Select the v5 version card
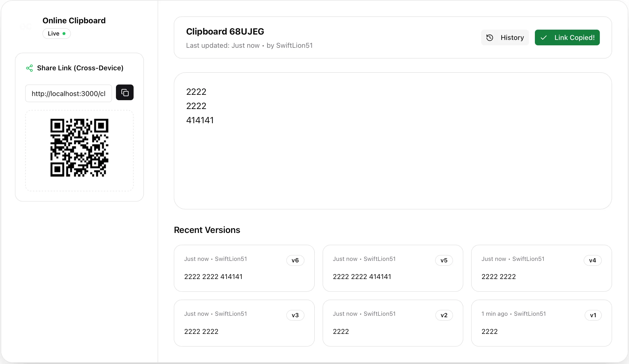The width and height of the screenshot is (629, 364). pos(393,268)
